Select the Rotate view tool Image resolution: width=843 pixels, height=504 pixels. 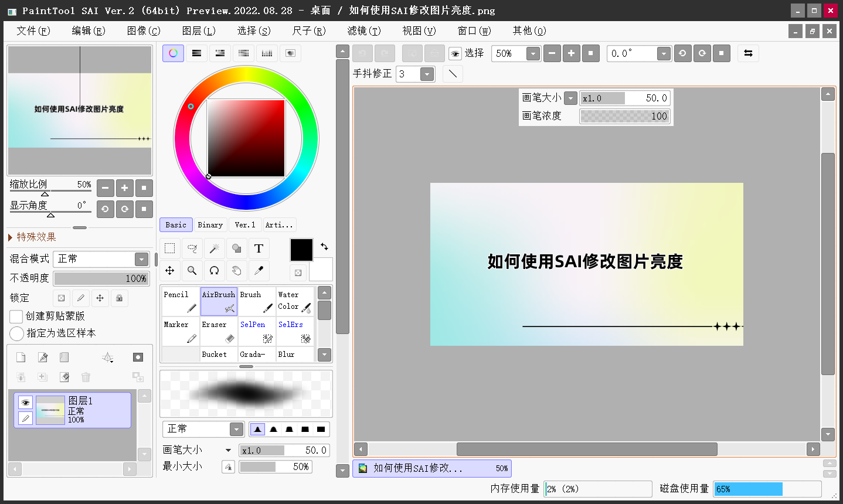pos(215,271)
